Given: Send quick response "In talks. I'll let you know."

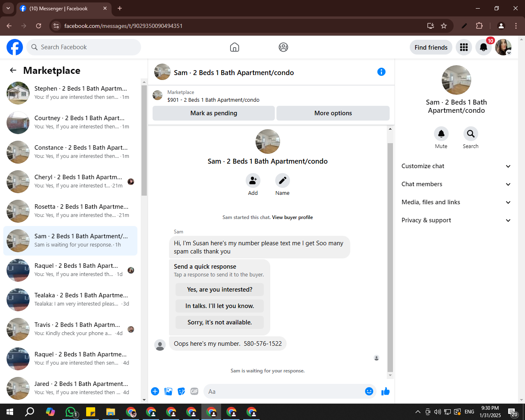Looking at the screenshot, I should pos(220,306).
